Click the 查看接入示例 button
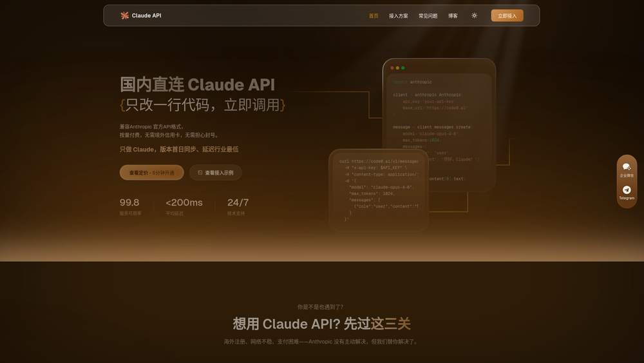This screenshot has width=644, height=363. click(x=216, y=173)
